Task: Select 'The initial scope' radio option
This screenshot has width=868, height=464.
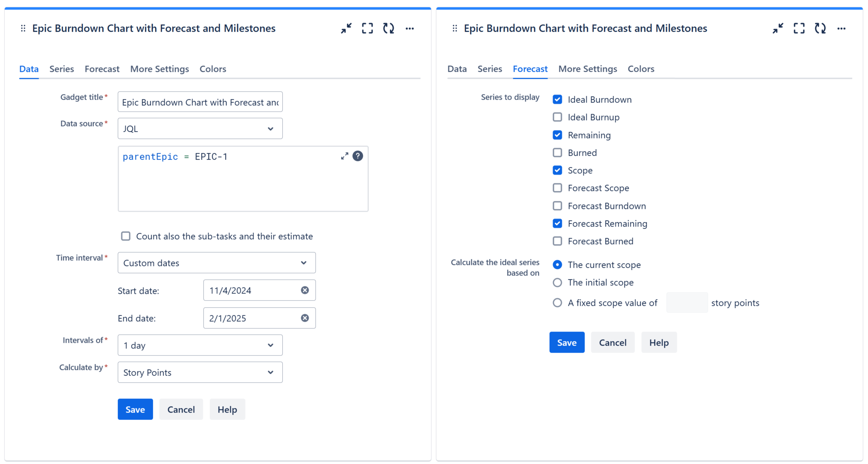Action: pyautogui.click(x=558, y=282)
